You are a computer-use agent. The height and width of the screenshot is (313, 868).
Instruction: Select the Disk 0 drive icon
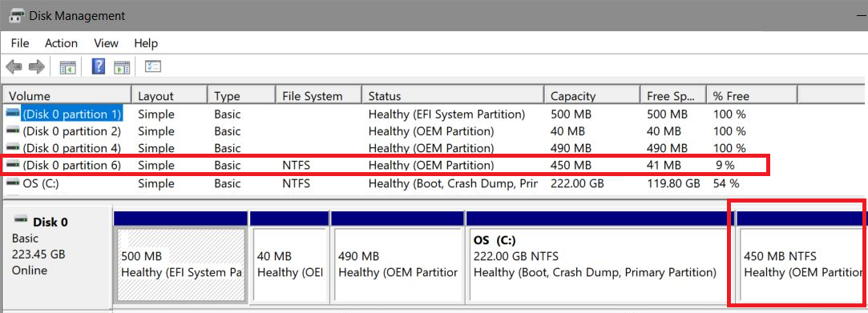(21, 220)
